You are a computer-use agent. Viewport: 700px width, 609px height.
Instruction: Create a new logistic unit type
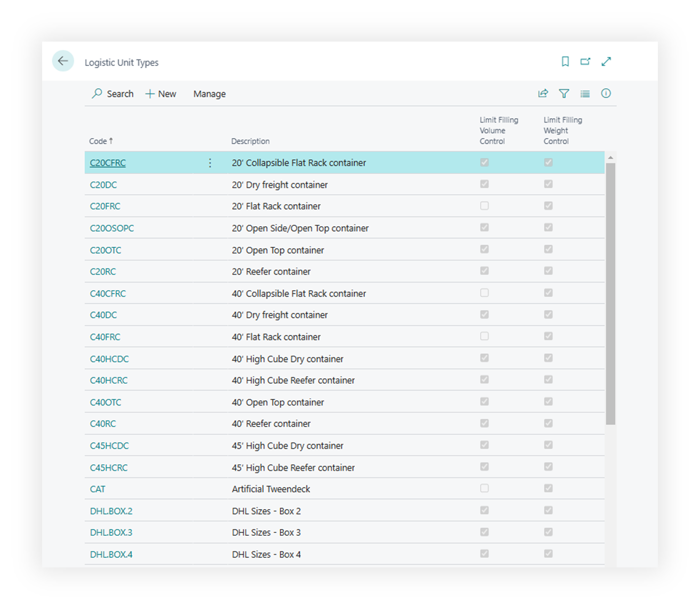click(x=161, y=94)
